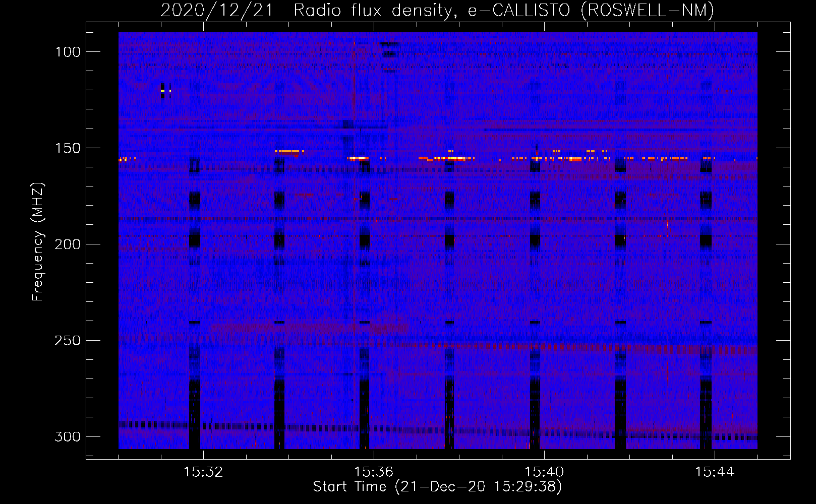This screenshot has height=504, width=816.
Task: Click the yellow burst spot near 120 MHz
Action: [x=162, y=91]
